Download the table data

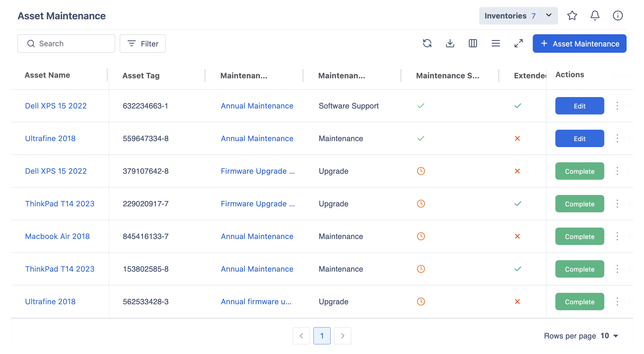[450, 44]
